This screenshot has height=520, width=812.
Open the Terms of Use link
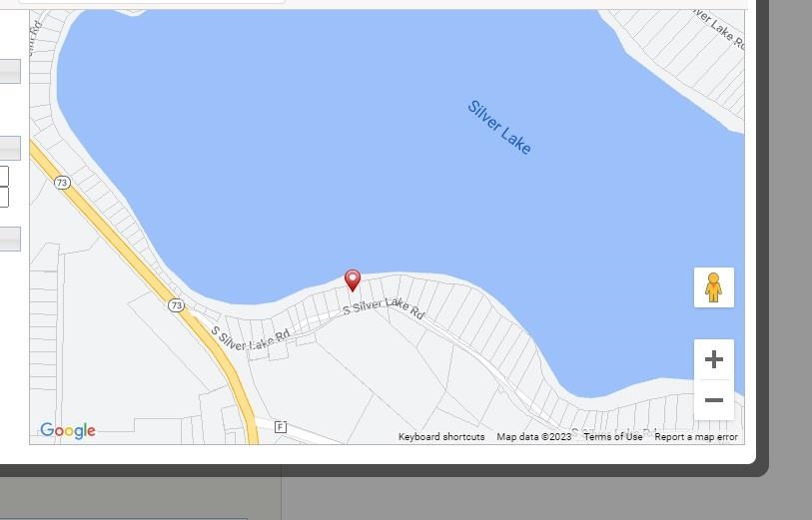[612, 437]
